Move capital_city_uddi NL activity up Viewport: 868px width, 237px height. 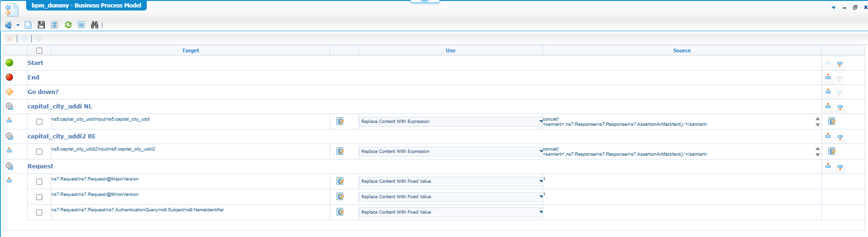[828, 106]
